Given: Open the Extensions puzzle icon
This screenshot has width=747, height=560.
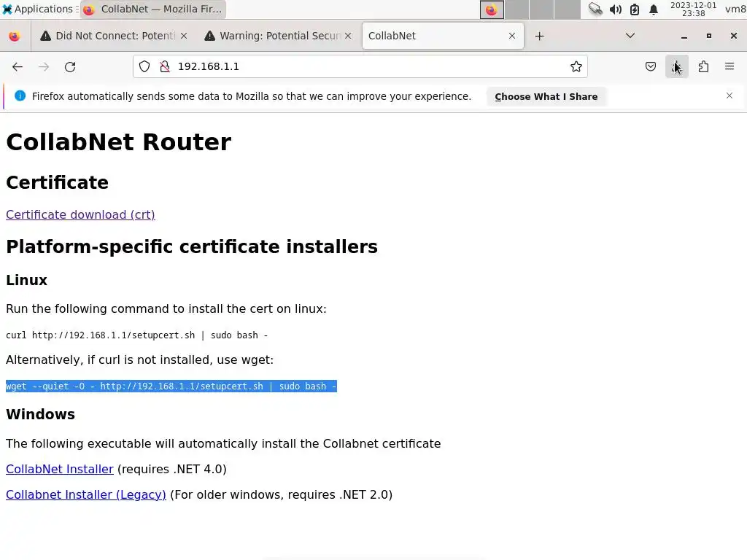Looking at the screenshot, I should [x=703, y=66].
